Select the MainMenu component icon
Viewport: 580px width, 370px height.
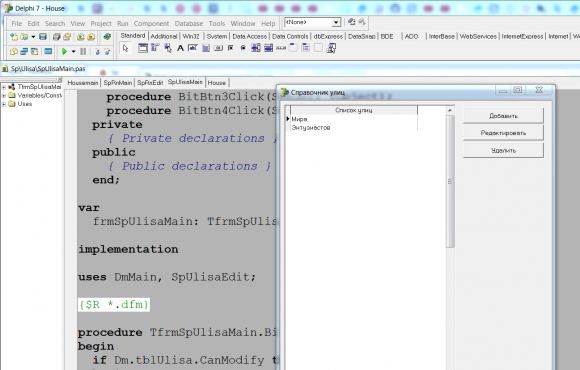155,48
